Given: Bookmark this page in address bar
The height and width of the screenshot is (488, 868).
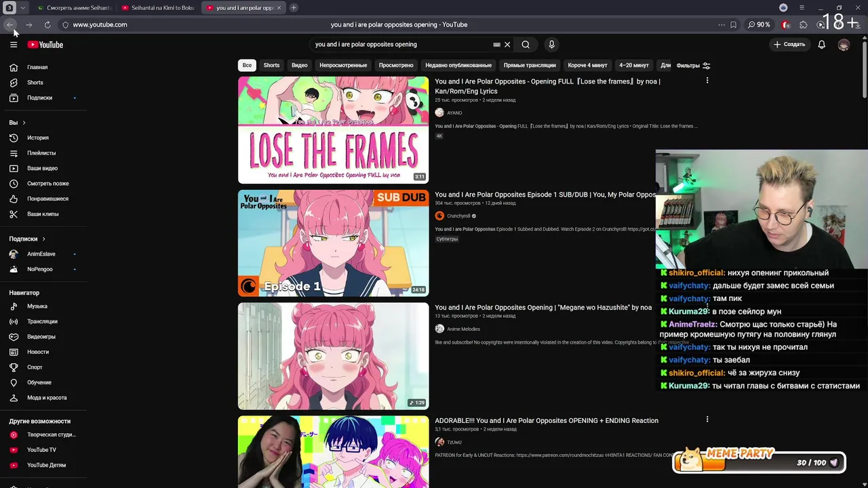Looking at the screenshot, I should [x=733, y=24].
